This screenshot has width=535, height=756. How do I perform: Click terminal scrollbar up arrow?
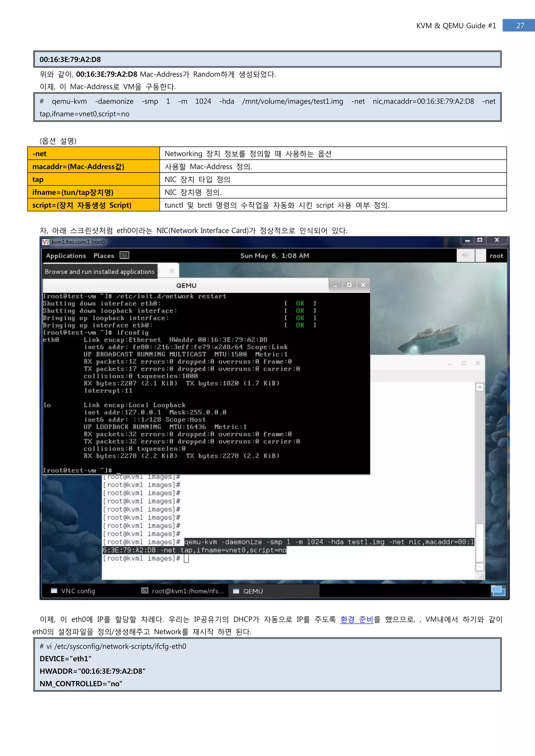480,388
